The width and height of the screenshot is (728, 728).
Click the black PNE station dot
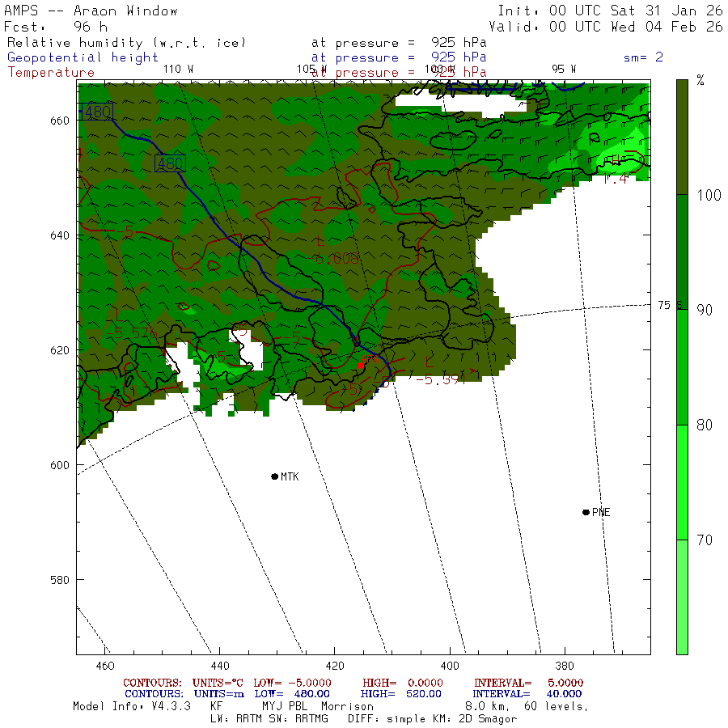[x=586, y=512]
